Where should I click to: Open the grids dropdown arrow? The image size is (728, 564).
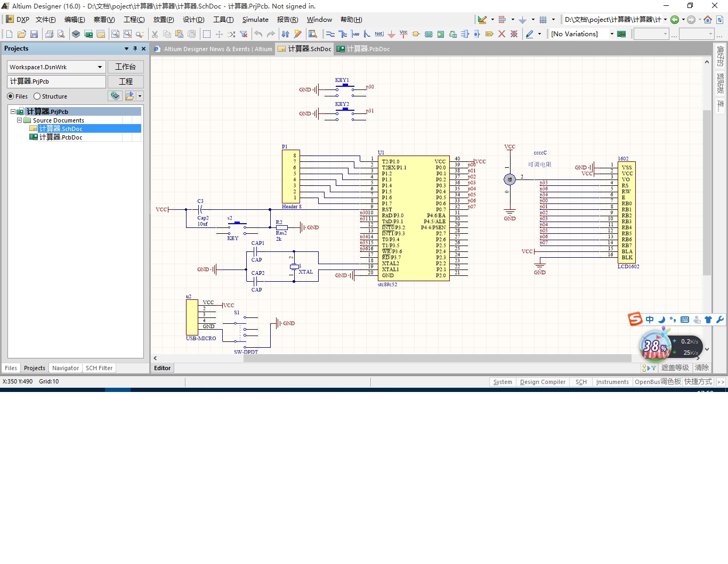pos(553,20)
